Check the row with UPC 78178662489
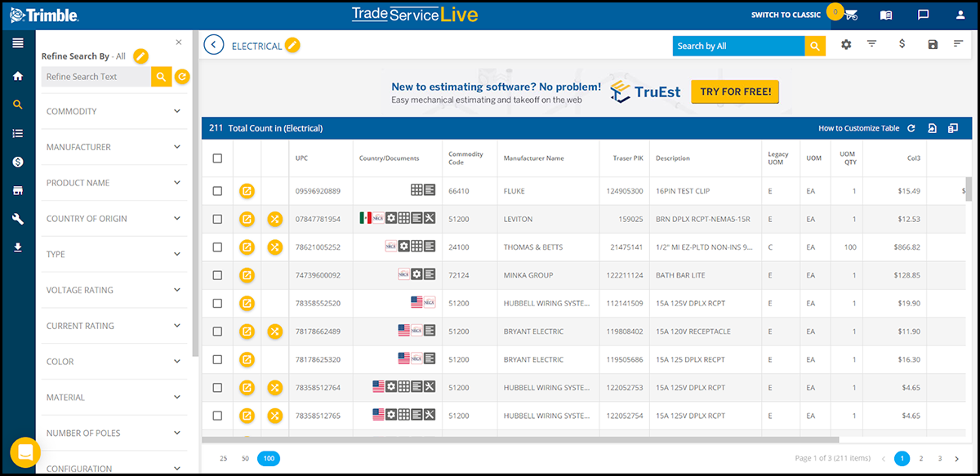 [217, 331]
